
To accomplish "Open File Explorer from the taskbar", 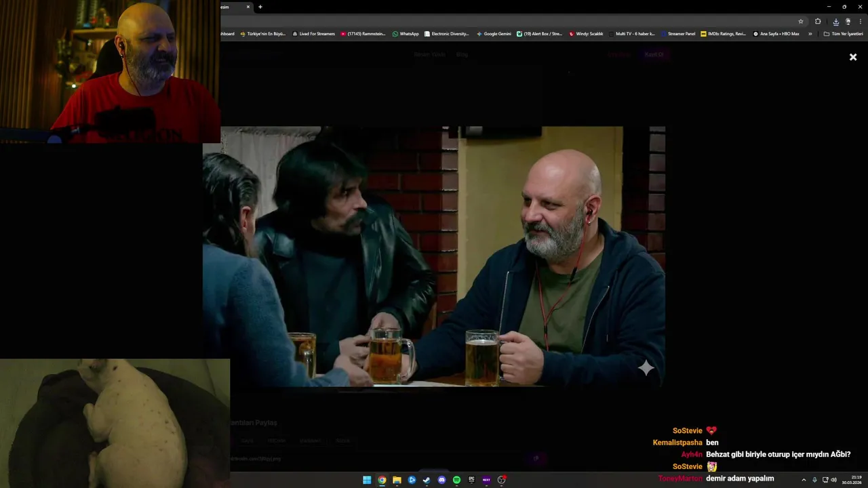I will (397, 480).
